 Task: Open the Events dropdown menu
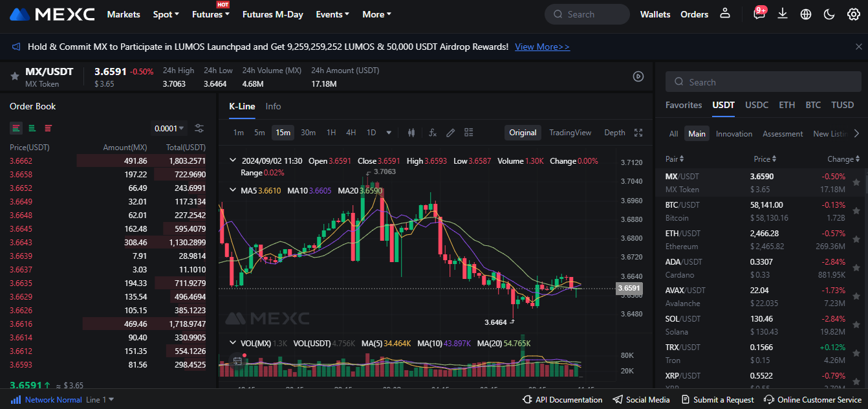coord(332,14)
